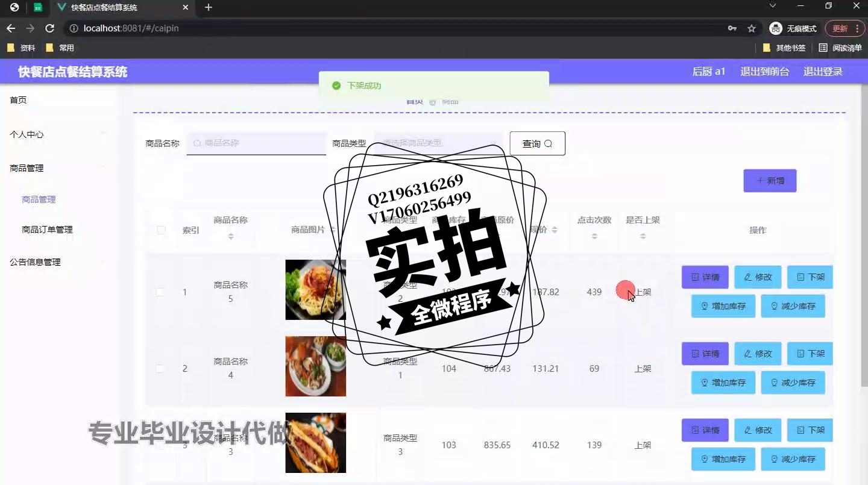The image size is (868, 485).
Task: Sort by the 是否上架 column arrows
Action: [643, 237]
